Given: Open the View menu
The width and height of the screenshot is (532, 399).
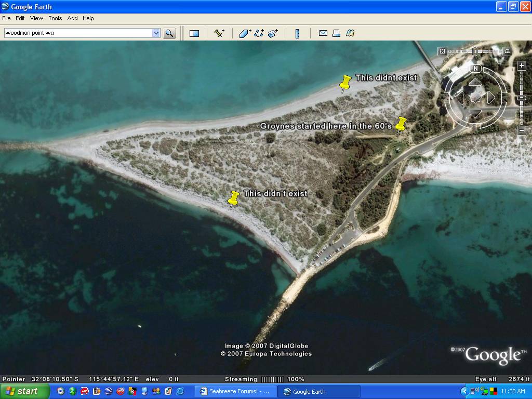Looking at the screenshot, I should coord(36,18).
